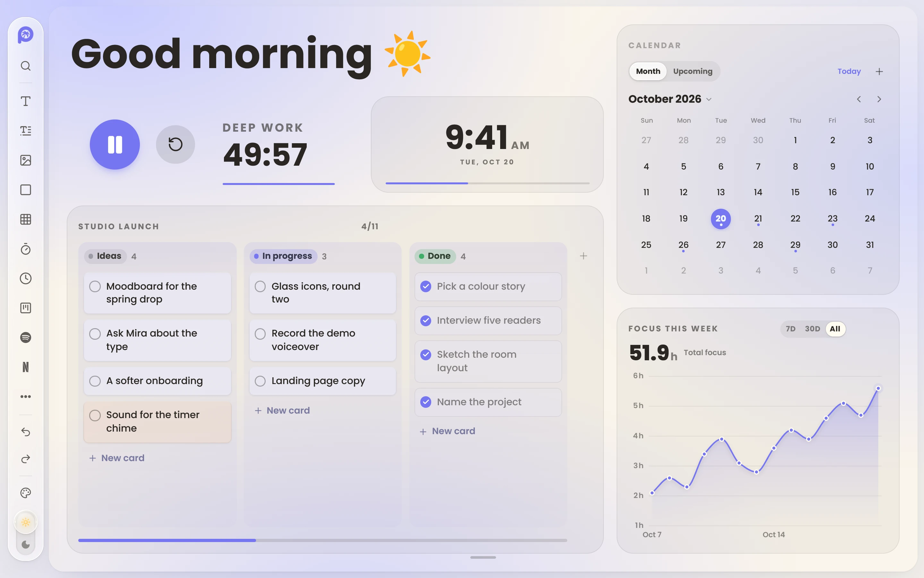Switch calendar to Upcoming view

(693, 72)
